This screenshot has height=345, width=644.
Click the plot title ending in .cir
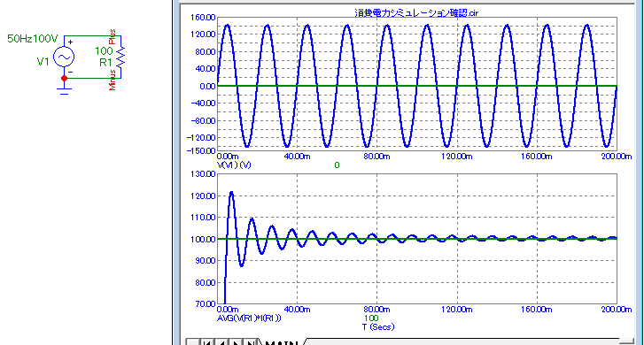tap(416, 12)
